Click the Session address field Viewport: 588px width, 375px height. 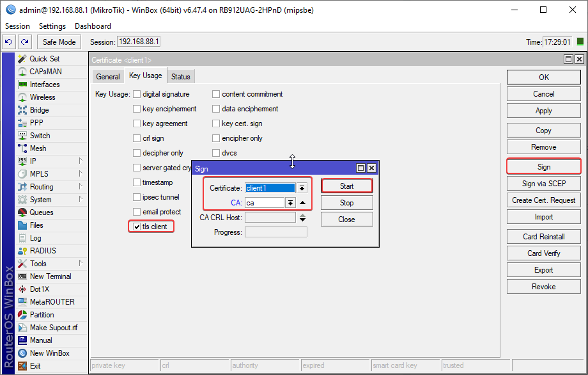click(139, 42)
